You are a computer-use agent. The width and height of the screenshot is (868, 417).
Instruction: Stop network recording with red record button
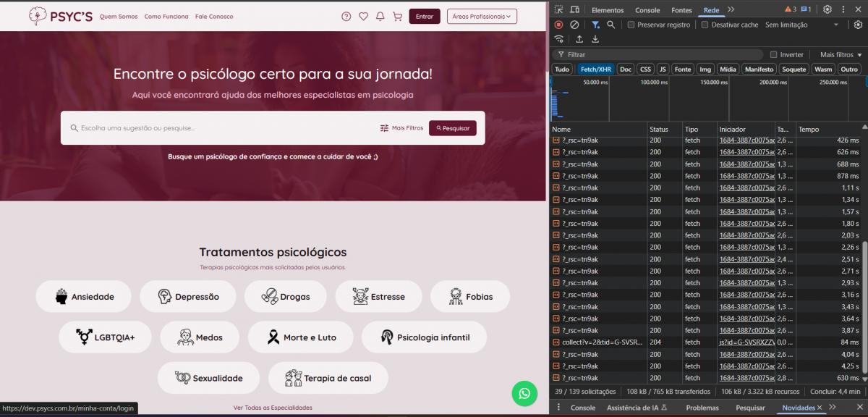pos(558,25)
